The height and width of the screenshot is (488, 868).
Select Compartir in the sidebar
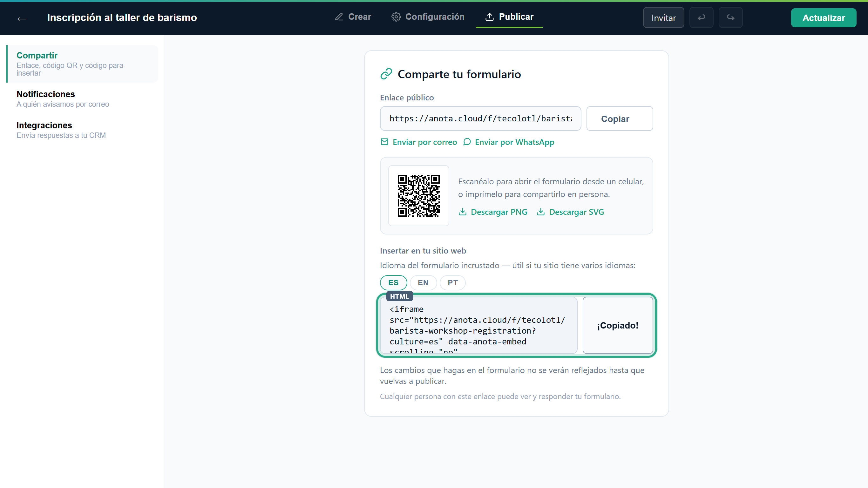pos(83,64)
